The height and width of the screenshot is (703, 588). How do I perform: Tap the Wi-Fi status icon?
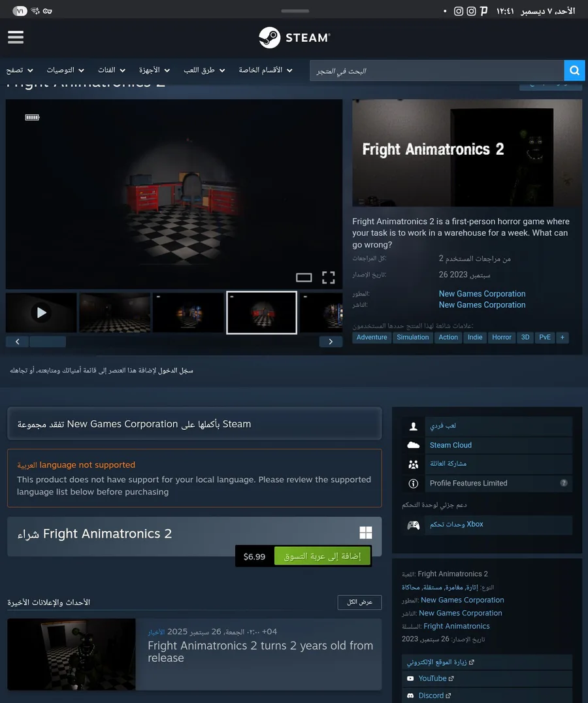(x=35, y=11)
